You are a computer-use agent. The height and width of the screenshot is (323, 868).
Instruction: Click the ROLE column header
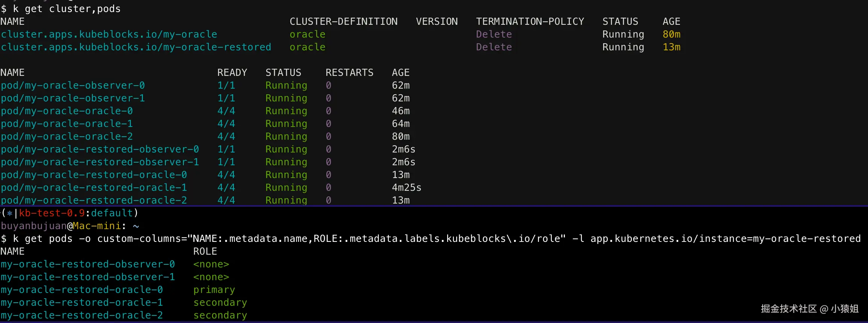[205, 252]
